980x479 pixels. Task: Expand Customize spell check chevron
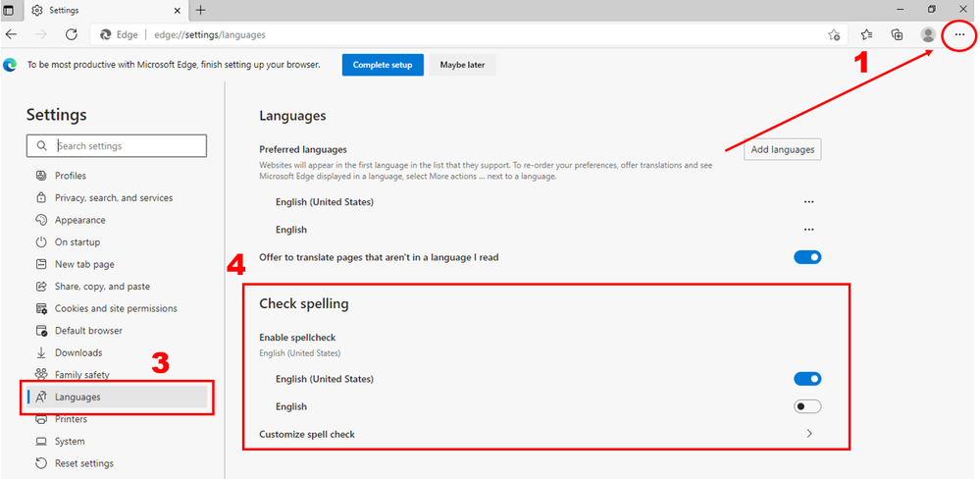809,434
